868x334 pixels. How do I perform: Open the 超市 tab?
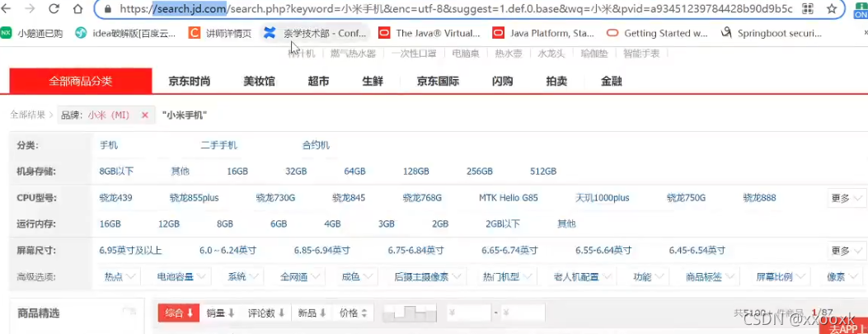318,82
